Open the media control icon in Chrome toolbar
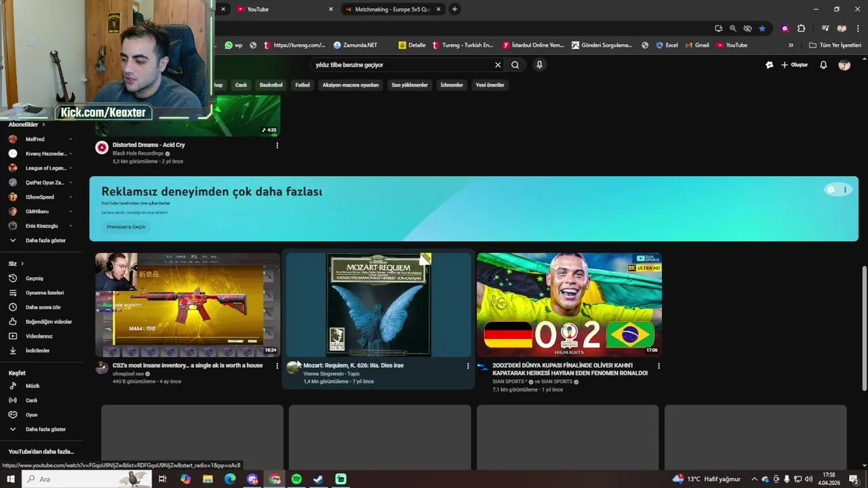 825,28
